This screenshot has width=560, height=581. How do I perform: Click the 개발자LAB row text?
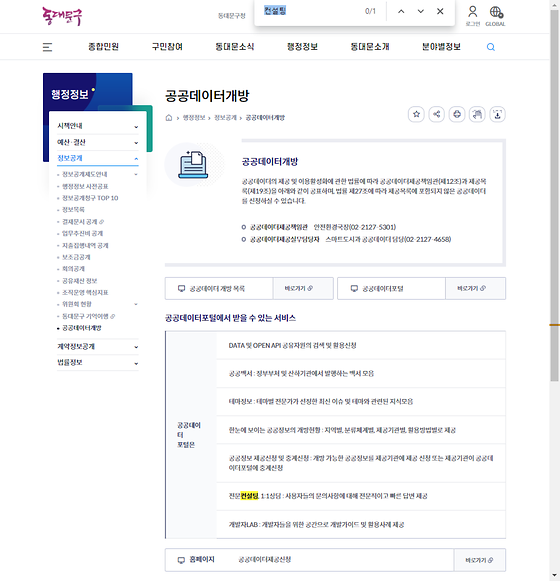tap(316, 525)
